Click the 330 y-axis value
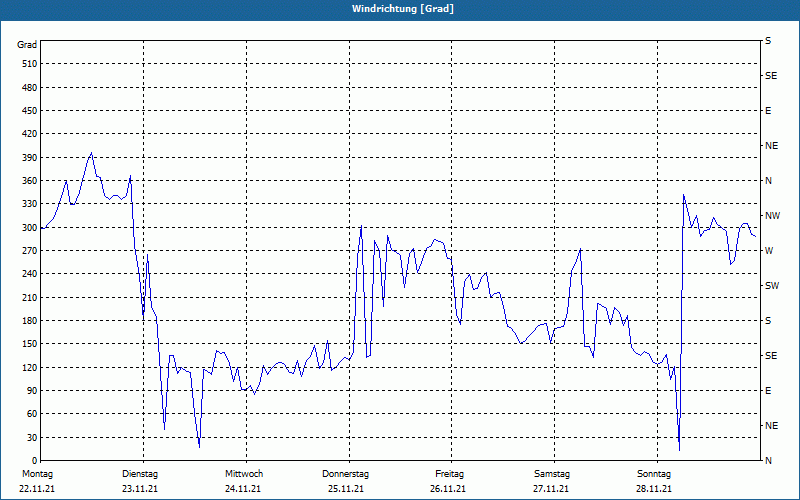Viewport: 800px width, 500px height. [x=30, y=204]
